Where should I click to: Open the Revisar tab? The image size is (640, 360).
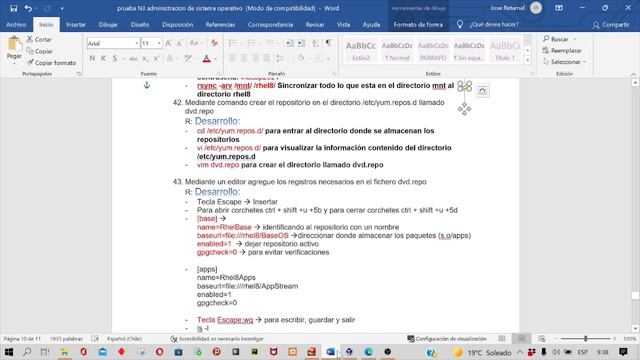[x=315, y=24]
